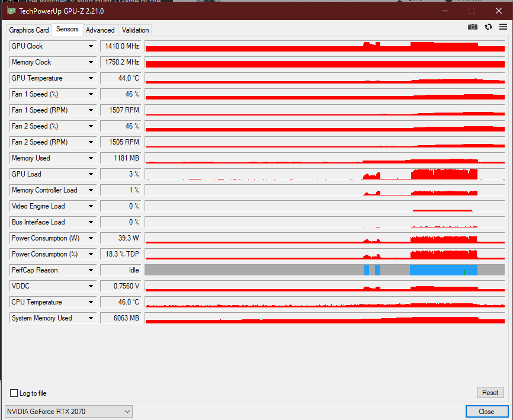Select the Sensors tab
513x420 pixels.
click(x=68, y=29)
